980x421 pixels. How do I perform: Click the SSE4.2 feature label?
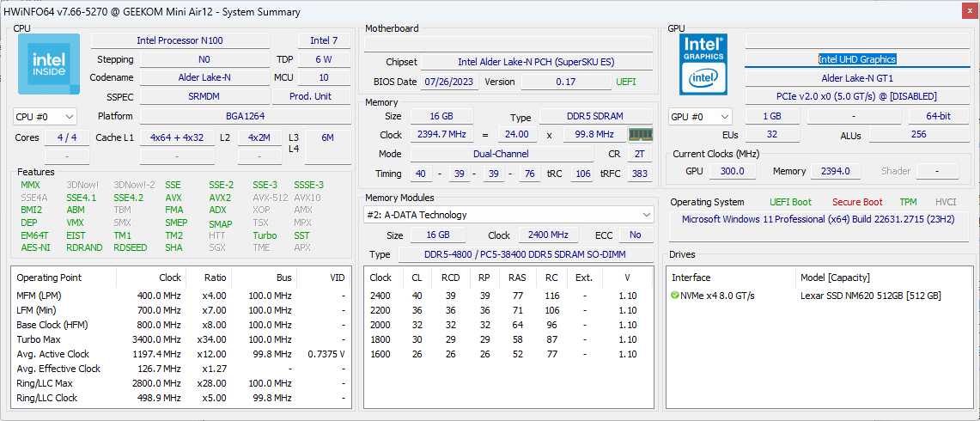pos(129,198)
